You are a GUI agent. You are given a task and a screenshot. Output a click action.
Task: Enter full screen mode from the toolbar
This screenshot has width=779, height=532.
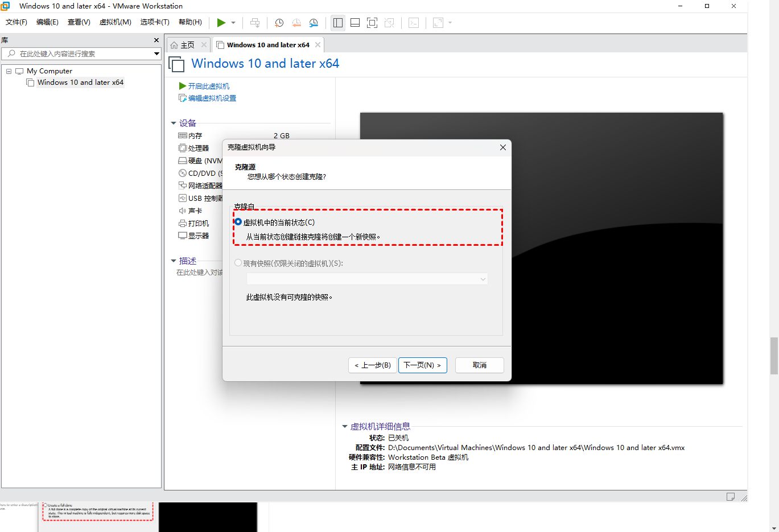pyautogui.click(x=372, y=23)
